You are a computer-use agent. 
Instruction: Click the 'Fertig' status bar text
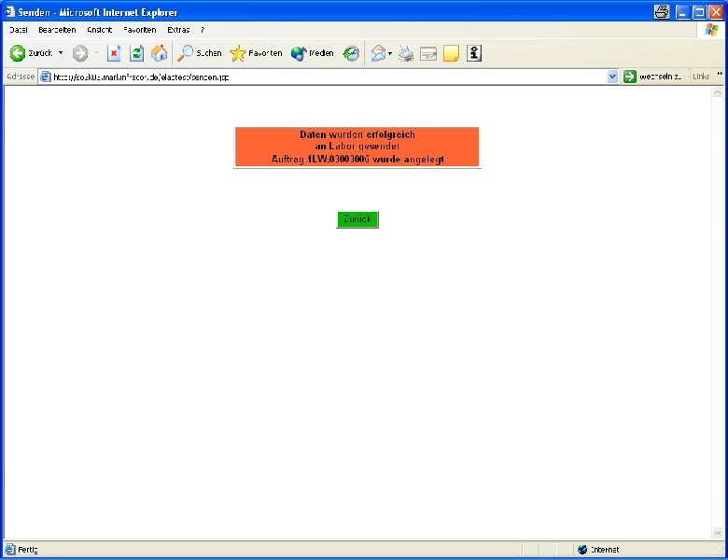point(28,550)
